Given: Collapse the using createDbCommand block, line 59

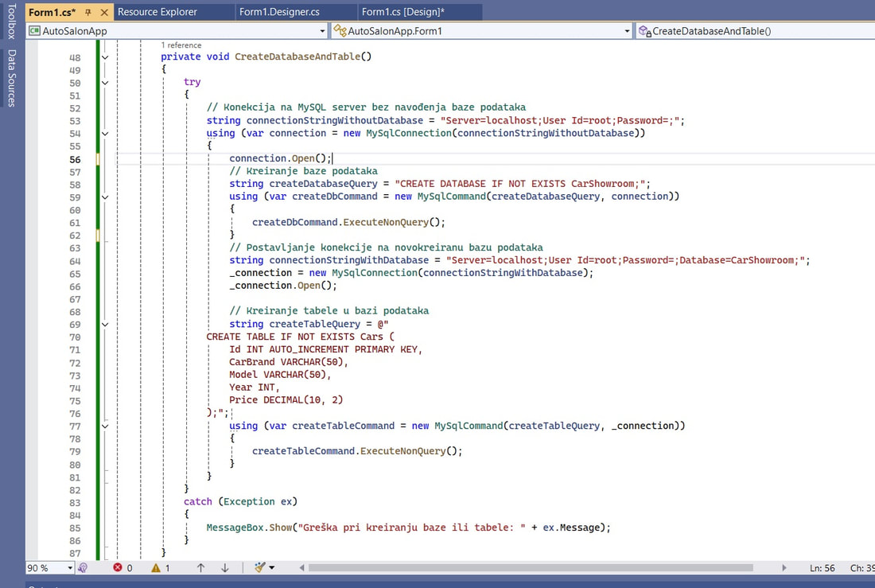Looking at the screenshot, I should tap(105, 197).
